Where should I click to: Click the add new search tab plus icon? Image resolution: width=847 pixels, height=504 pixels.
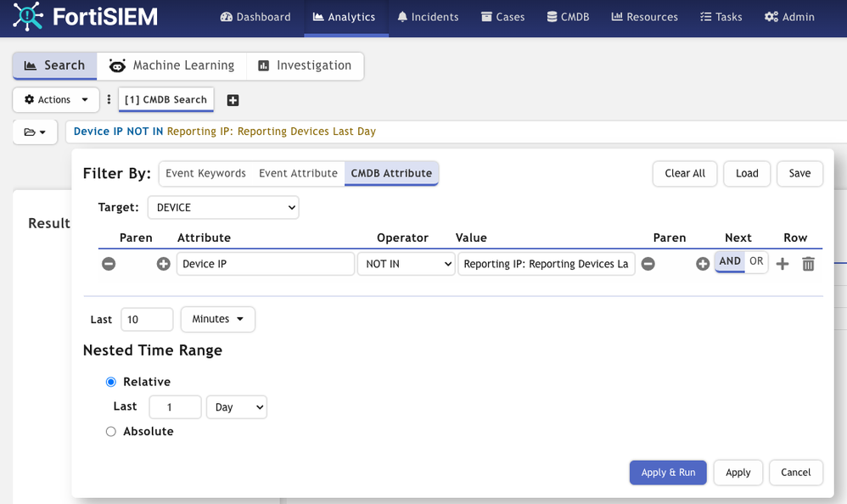[233, 100]
